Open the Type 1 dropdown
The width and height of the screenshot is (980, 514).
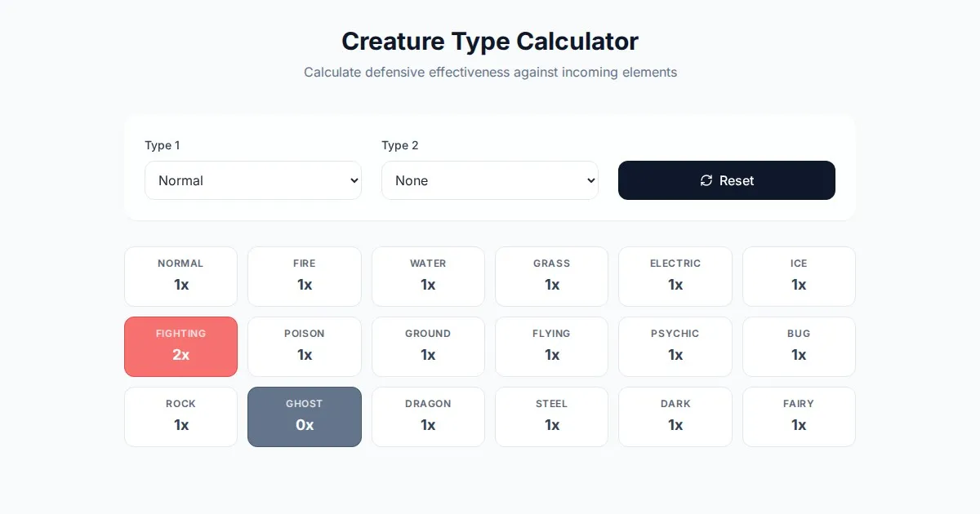(253, 180)
